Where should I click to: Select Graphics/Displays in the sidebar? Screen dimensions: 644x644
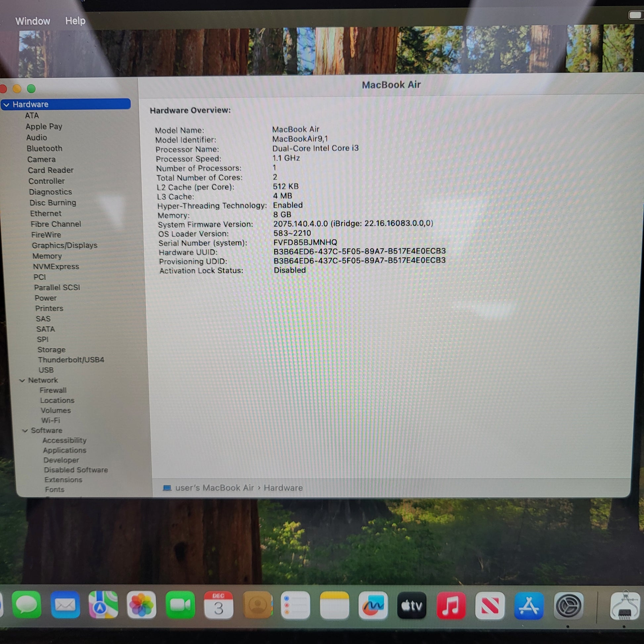[65, 245]
